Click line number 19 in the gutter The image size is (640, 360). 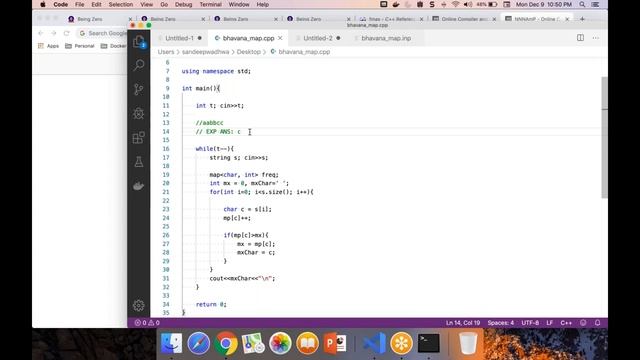[x=166, y=175]
